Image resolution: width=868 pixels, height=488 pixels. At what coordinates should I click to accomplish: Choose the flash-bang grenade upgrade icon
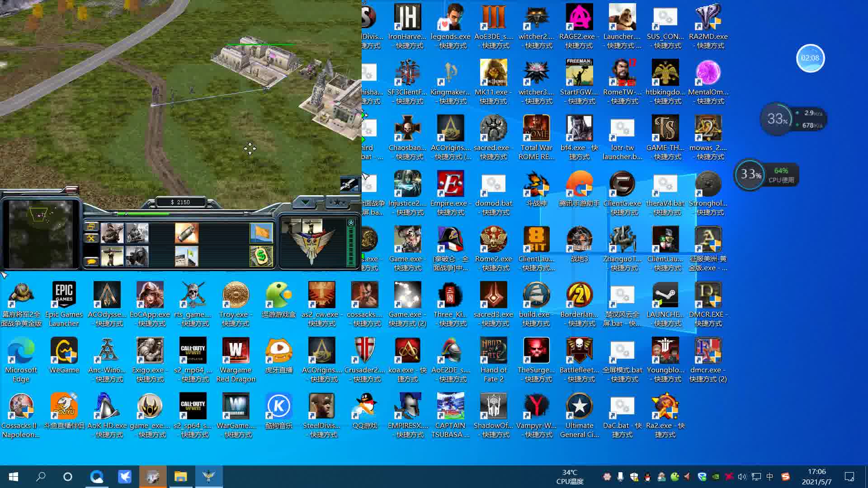coord(187,233)
